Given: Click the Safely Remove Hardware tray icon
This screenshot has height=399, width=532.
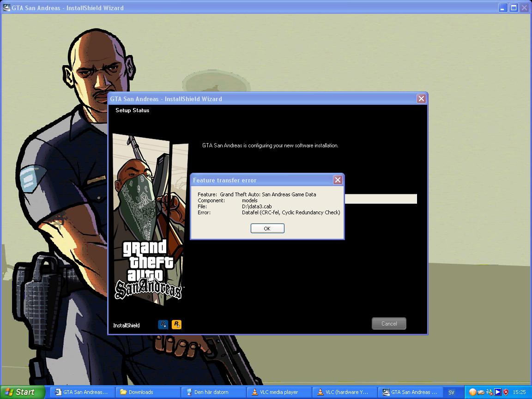Looking at the screenshot, I should click(x=481, y=393).
